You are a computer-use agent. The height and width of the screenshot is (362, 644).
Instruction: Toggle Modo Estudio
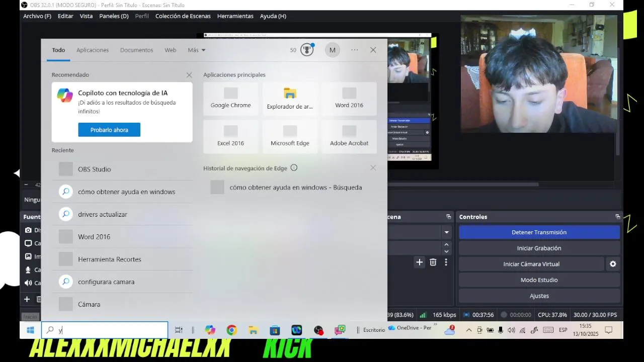tap(539, 280)
